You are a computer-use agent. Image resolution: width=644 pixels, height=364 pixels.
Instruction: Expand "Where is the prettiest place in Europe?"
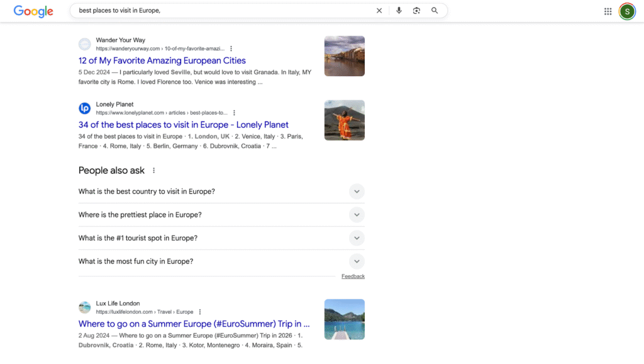[x=357, y=215]
